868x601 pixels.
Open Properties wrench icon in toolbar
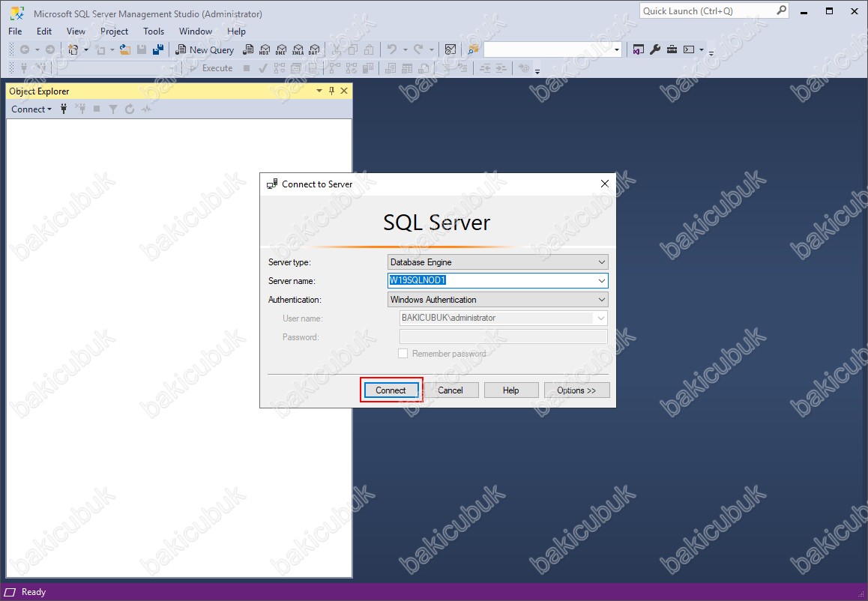[655, 49]
